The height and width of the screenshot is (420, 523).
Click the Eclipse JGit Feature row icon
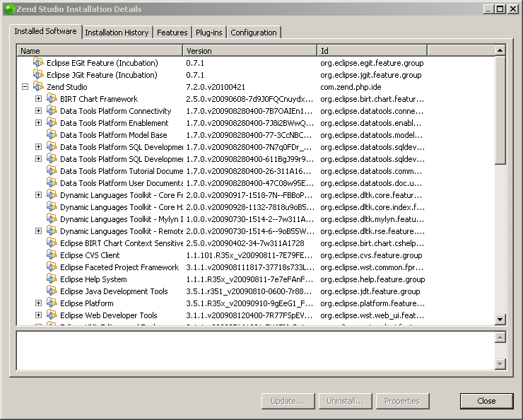point(38,75)
